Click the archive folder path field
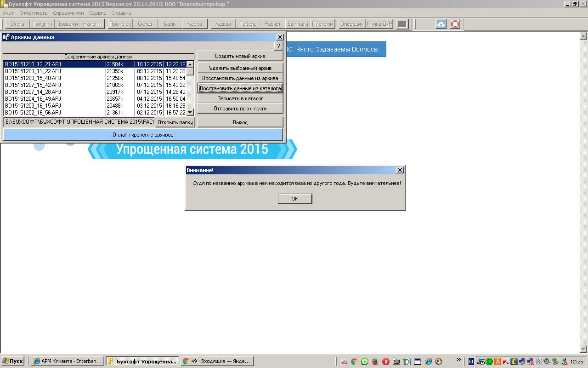Image resolution: width=588 pixels, height=368 pixels. [79, 122]
